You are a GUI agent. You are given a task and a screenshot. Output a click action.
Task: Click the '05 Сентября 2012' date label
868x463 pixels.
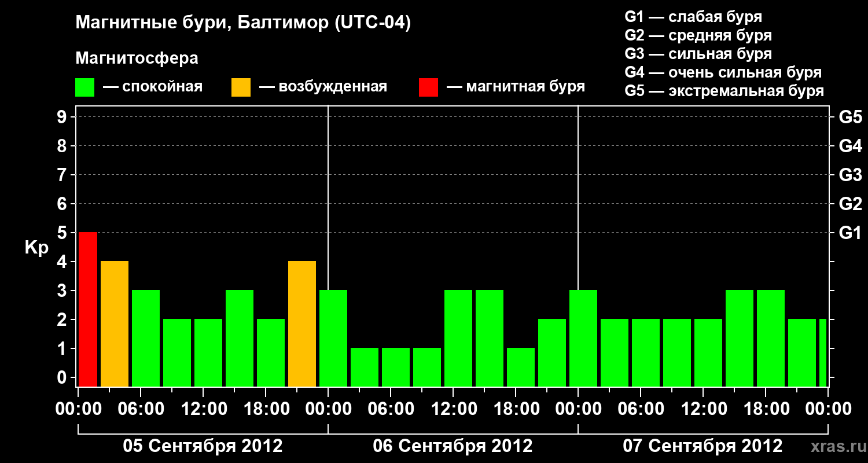[x=203, y=446]
